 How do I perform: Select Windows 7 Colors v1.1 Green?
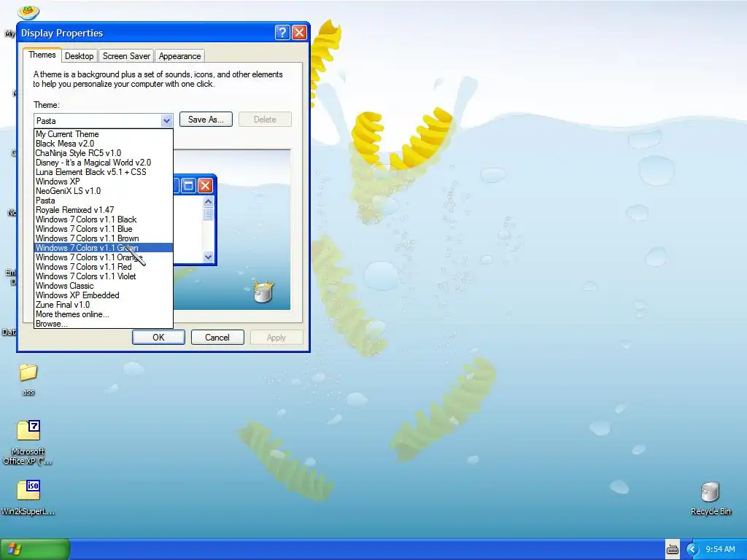104,248
